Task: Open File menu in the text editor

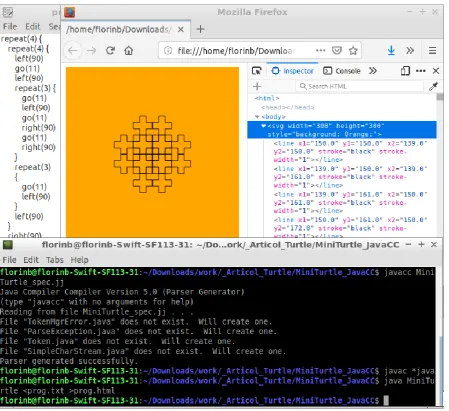Action: click(10, 26)
